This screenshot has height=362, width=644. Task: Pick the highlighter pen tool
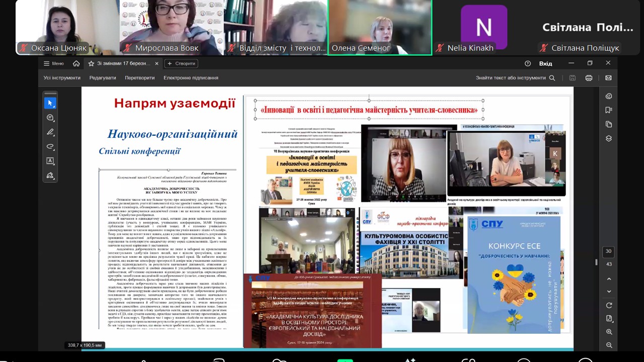tap(50, 132)
